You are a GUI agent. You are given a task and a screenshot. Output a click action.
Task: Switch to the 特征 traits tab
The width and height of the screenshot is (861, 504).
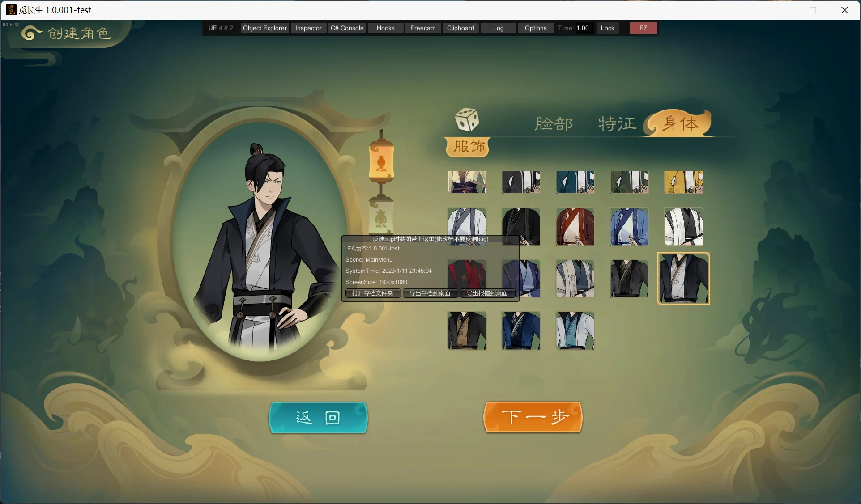point(617,124)
